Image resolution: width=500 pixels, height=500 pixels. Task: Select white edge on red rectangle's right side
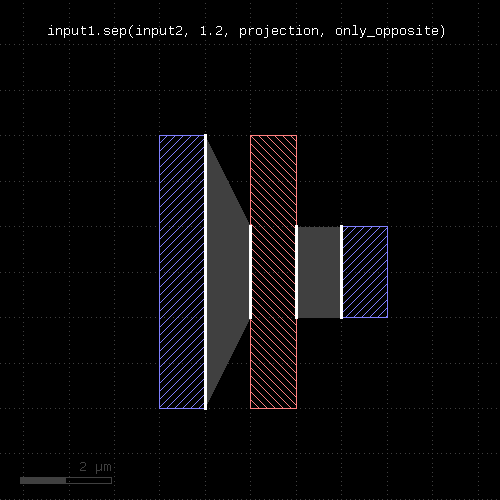click(x=297, y=272)
